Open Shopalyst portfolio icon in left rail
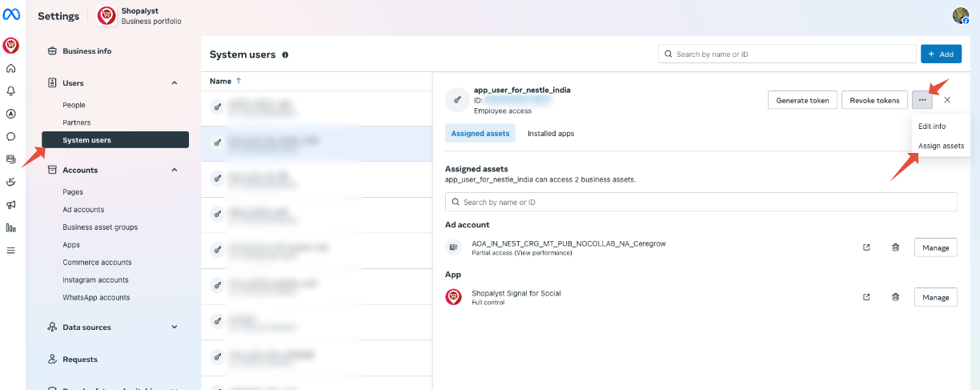 (x=10, y=46)
